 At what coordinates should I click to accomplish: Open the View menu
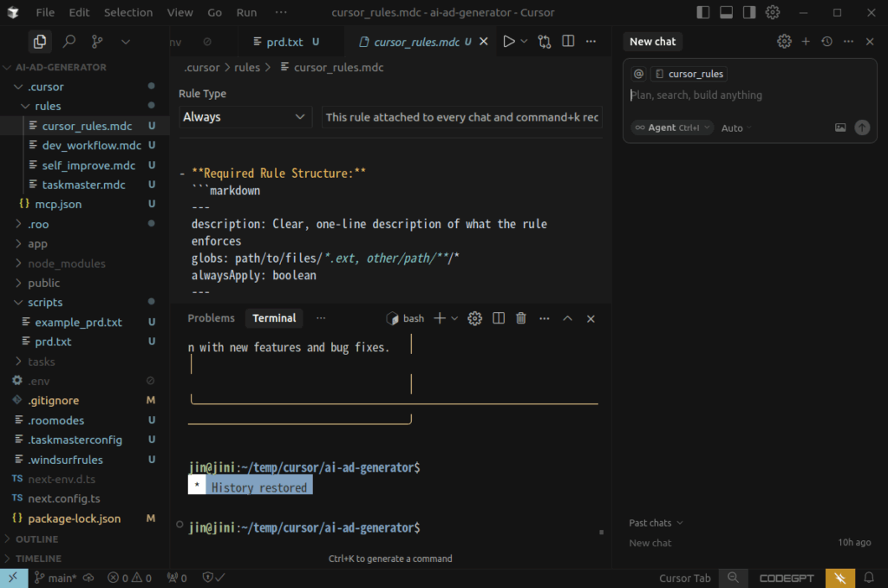click(180, 12)
